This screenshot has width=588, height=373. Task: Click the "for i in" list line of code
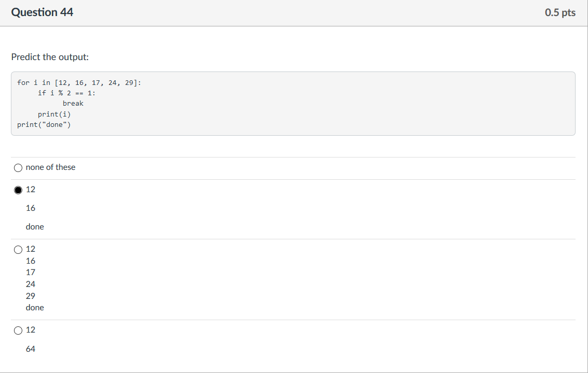(79, 83)
